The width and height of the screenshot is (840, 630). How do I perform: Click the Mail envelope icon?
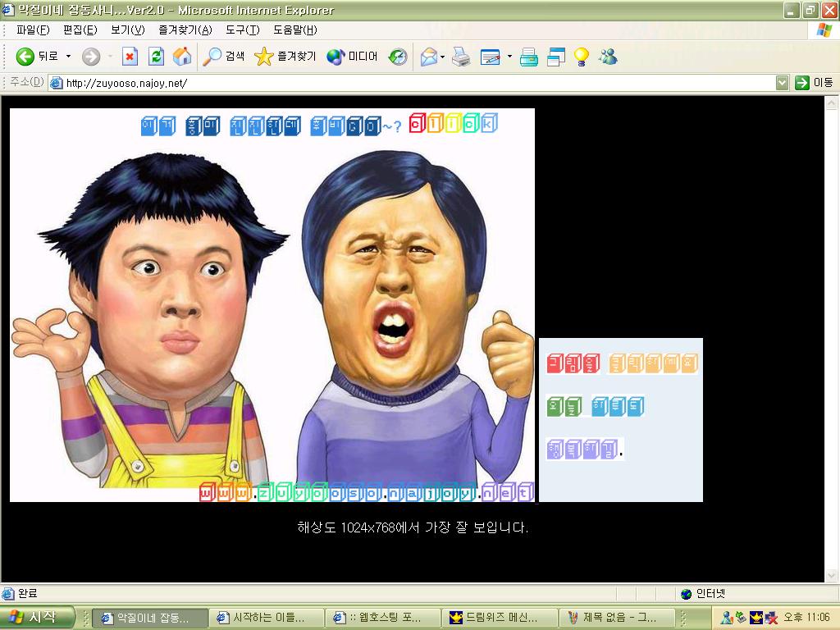(428, 57)
